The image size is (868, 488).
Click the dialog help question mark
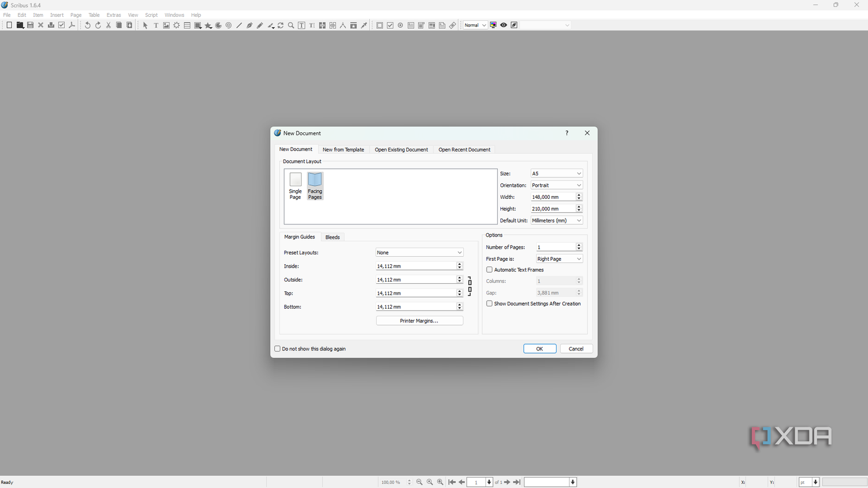click(x=567, y=133)
